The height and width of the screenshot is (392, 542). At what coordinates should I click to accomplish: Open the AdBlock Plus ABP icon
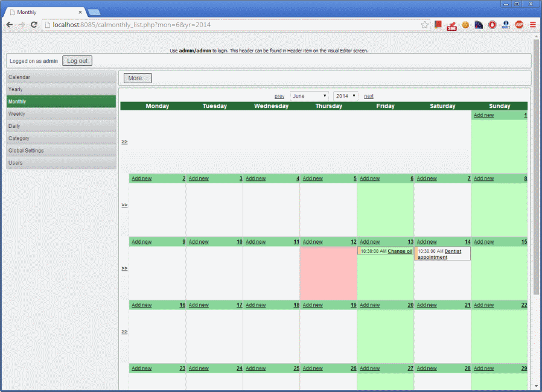tap(519, 25)
